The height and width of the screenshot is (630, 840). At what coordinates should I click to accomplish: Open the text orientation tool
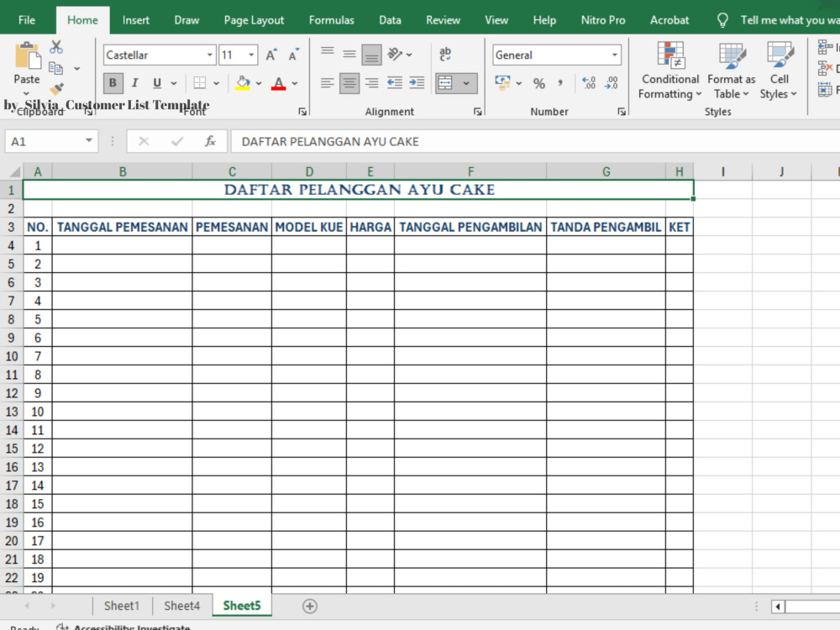pos(395,54)
